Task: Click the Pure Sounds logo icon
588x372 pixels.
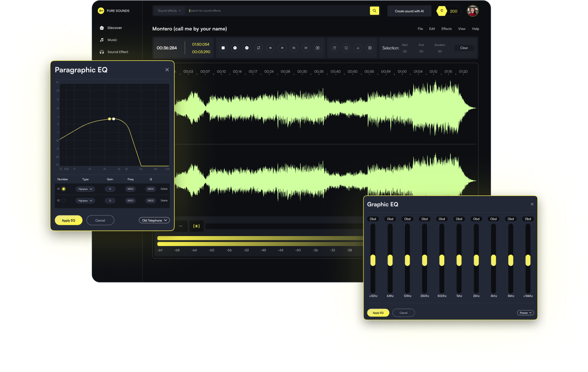Action: [101, 11]
